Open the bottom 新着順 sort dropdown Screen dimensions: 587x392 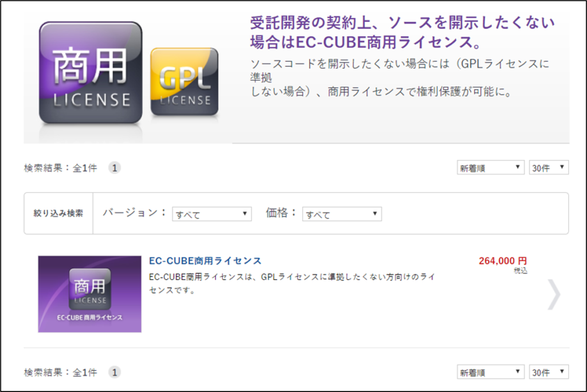point(490,372)
